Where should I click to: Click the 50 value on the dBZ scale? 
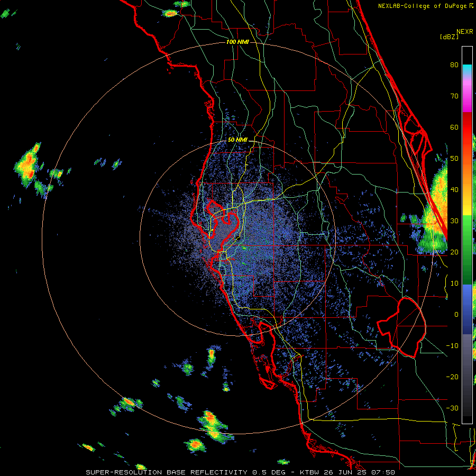454,159
